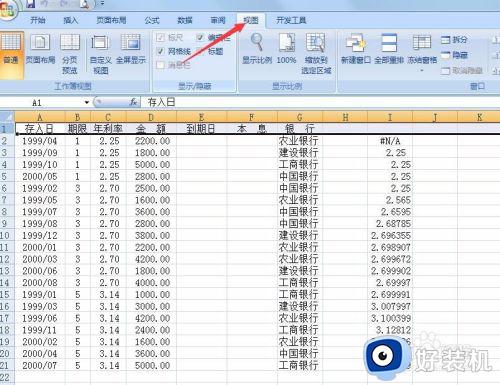
Task: Toggle the Headings (标题) checkbox
Action: 200,51
